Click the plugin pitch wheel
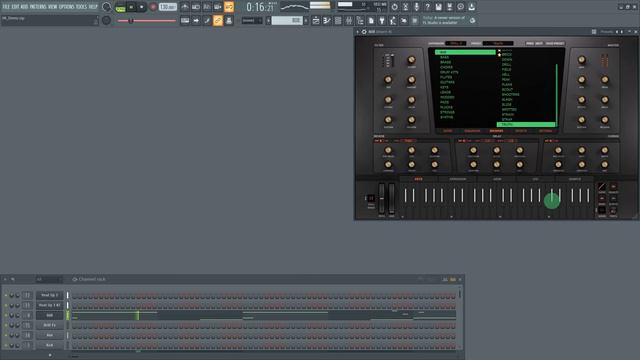This screenshot has width=640, height=360. [x=382, y=198]
